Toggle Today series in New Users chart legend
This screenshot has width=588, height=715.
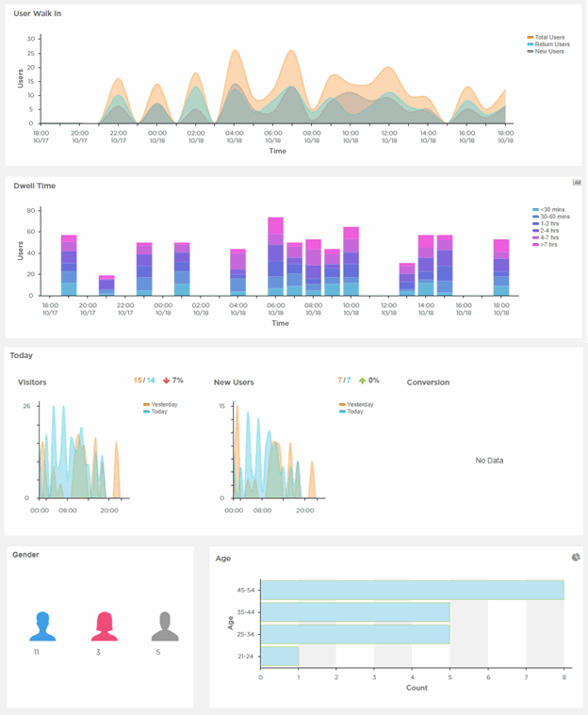[354, 411]
